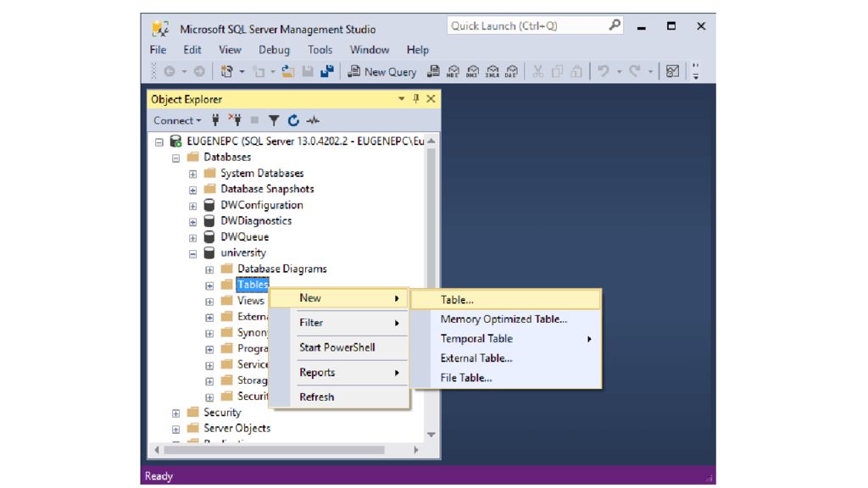This screenshot has height=488, width=868.
Task: Click the pulse-line icon in Object Explorer toolbar
Action: [314, 120]
